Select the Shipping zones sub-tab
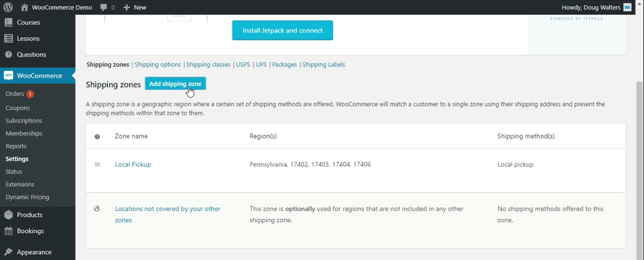This screenshot has height=260, width=644. pyautogui.click(x=107, y=65)
